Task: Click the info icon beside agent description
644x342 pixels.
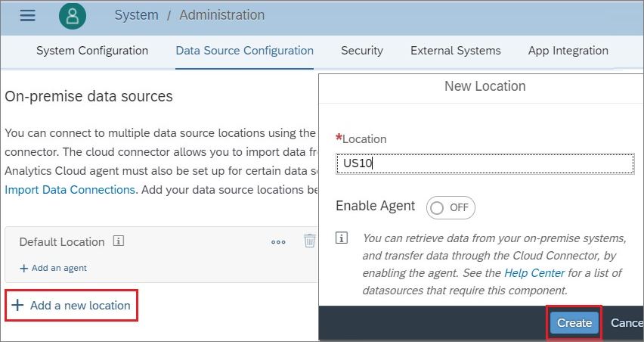Action: 342,238
